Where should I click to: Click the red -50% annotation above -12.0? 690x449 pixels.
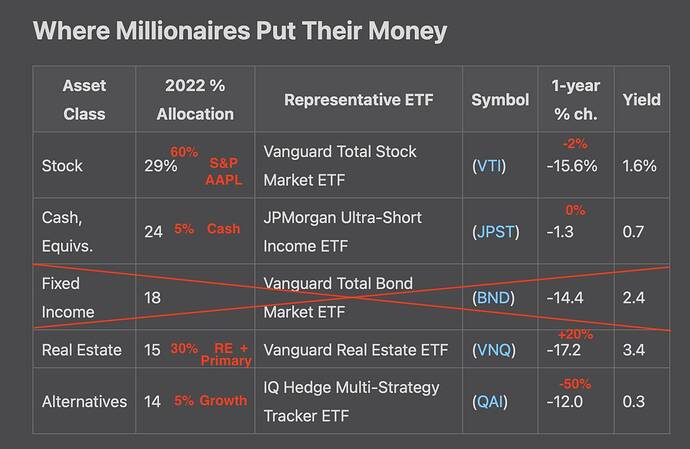[575, 383]
